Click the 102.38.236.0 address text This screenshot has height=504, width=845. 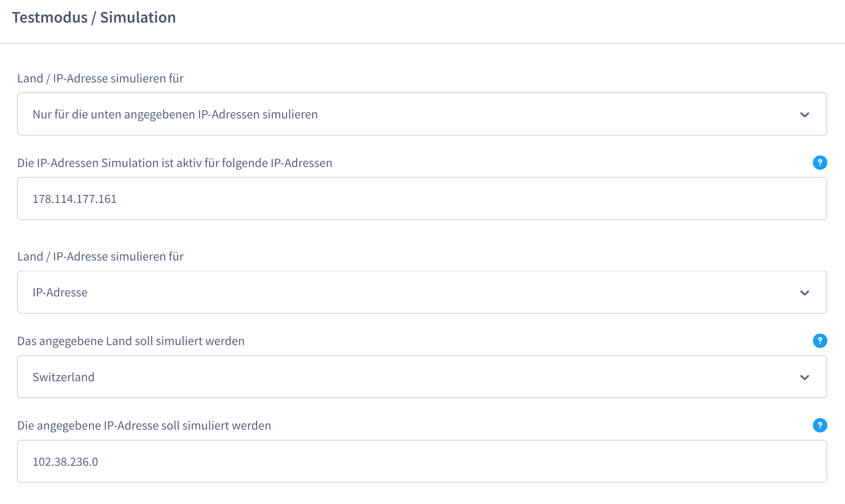click(65, 462)
